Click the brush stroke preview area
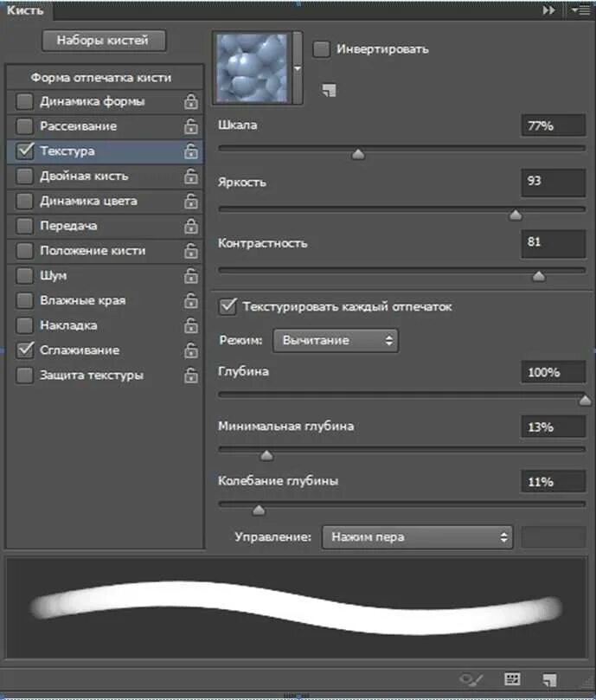The width and height of the screenshot is (596, 700). click(297, 607)
